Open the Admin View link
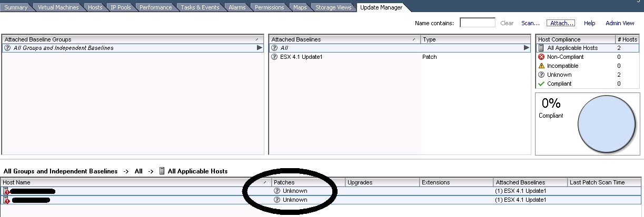The image size is (644, 217). pos(620,23)
